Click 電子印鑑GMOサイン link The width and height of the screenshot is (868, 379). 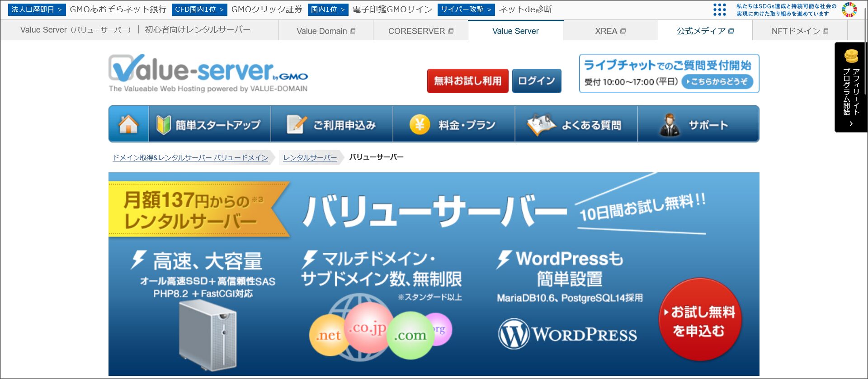392,9
